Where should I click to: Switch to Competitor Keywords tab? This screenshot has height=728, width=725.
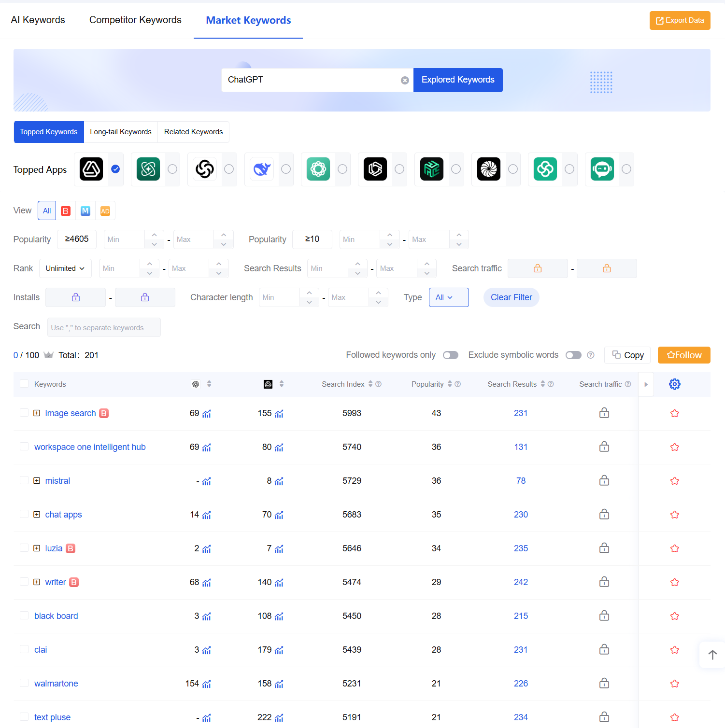tap(135, 20)
